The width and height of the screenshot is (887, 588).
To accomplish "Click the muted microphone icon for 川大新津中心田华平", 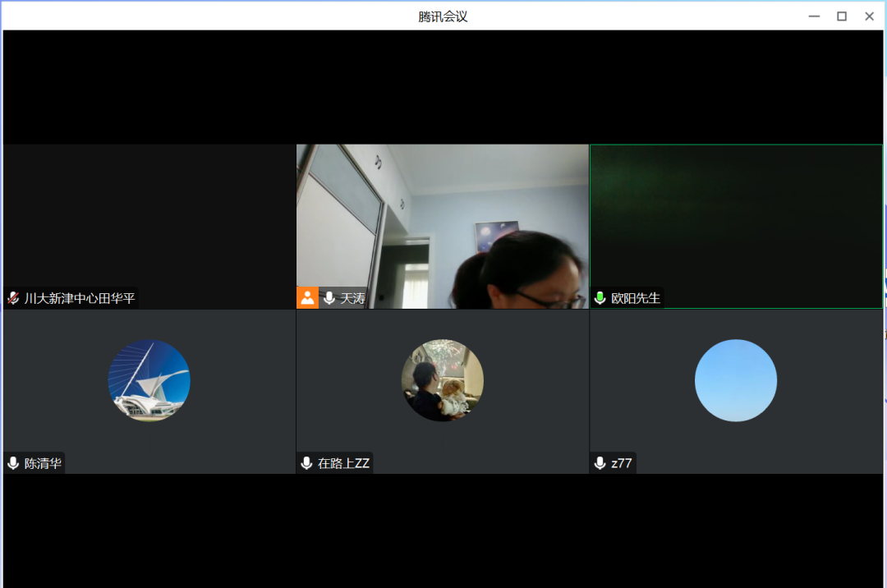I will [14, 298].
